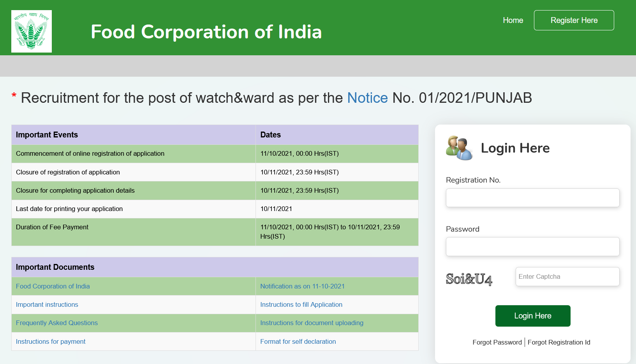Open Instructions to fill Application link
This screenshot has width=636, height=364.
click(x=301, y=304)
